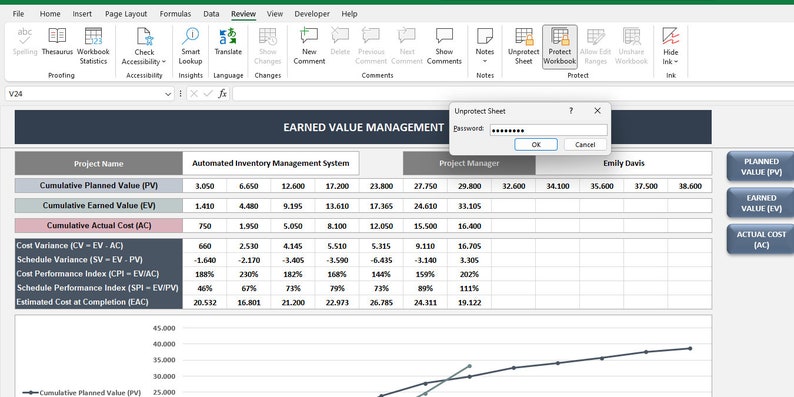Switch to the Page Layout tab
The width and height of the screenshot is (794, 397).
tap(126, 14)
